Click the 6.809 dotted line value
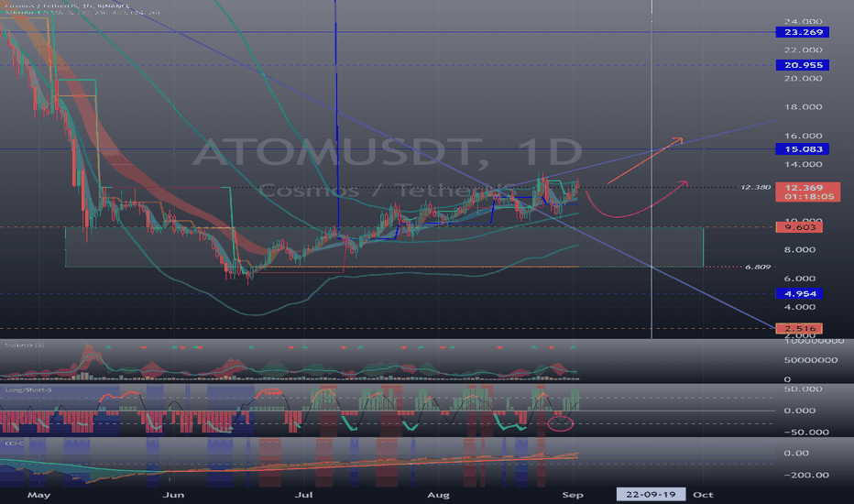Viewport: 854px width, 504px height. 758,267
